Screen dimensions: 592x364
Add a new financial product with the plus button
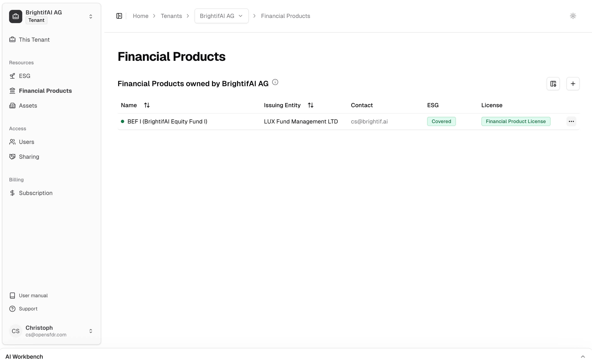pos(573,83)
